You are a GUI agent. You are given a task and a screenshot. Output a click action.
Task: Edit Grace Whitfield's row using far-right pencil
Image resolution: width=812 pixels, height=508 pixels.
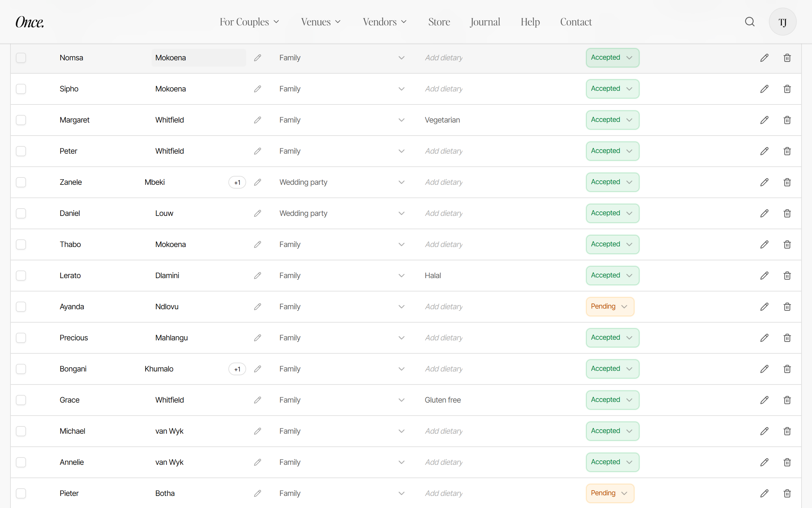point(764,400)
